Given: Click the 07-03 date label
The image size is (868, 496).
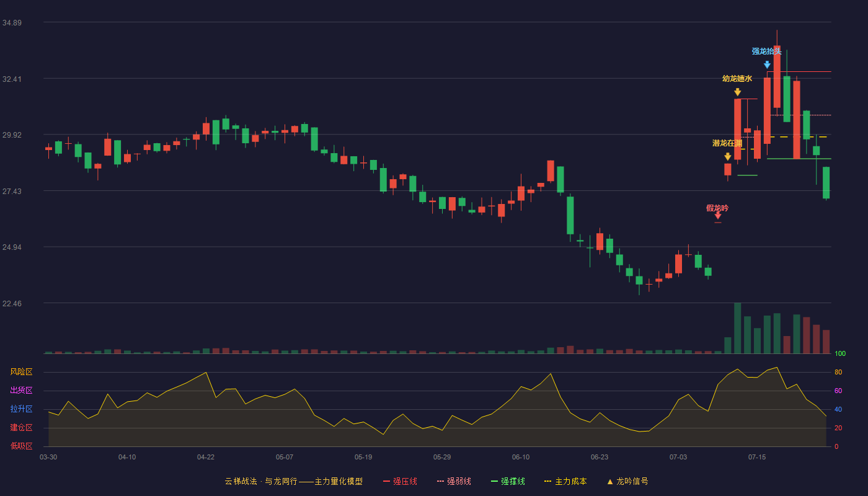Looking at the screenshot, I should [x=678, y=457].
